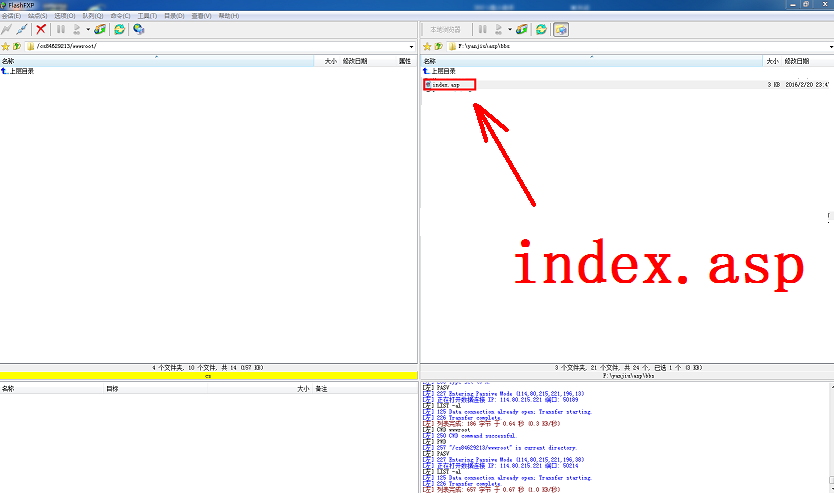The height and width of the screenshot is (493, 834).
Task: Click the pause icon in left toolbar
Action: (x=61, y=30)
